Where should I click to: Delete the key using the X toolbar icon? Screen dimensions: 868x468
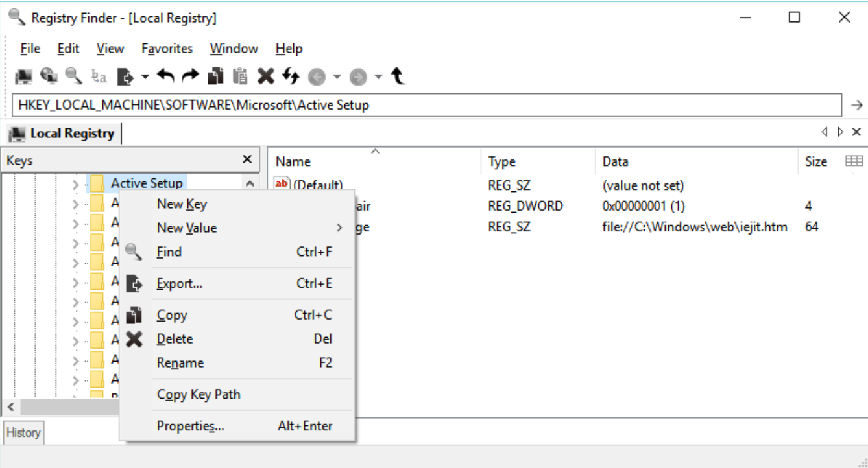point(267,76)
